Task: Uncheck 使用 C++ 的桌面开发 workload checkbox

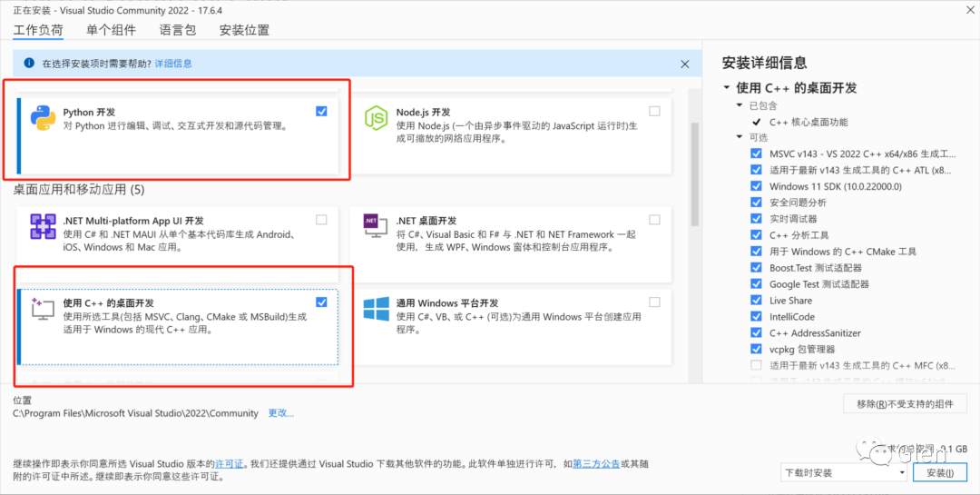Action: (x=321, y=302)
